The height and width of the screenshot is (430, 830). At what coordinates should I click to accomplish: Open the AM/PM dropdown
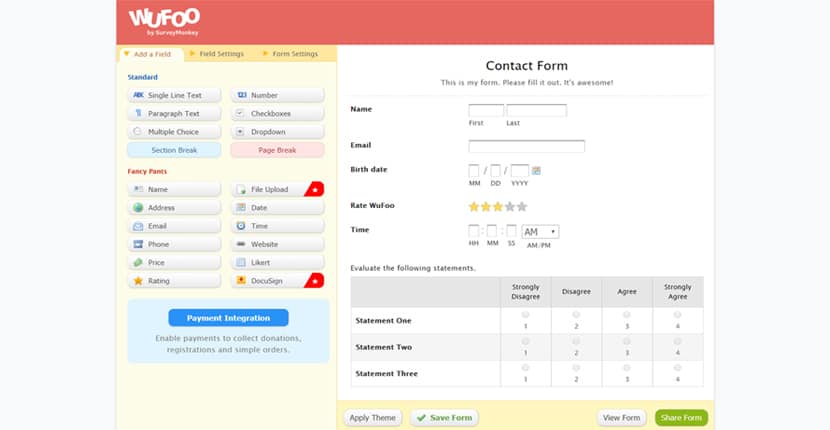540,231
